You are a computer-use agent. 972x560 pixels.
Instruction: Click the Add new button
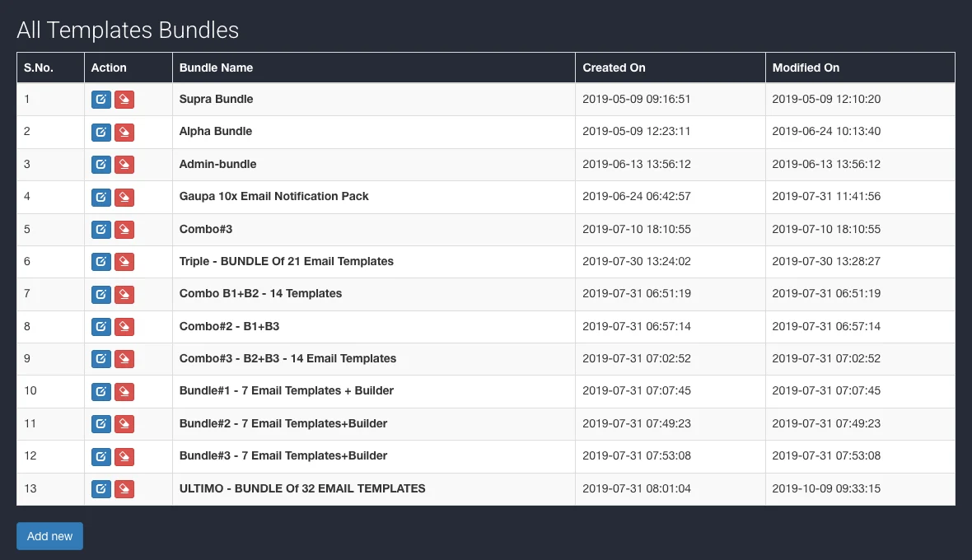tap(49, 536)
